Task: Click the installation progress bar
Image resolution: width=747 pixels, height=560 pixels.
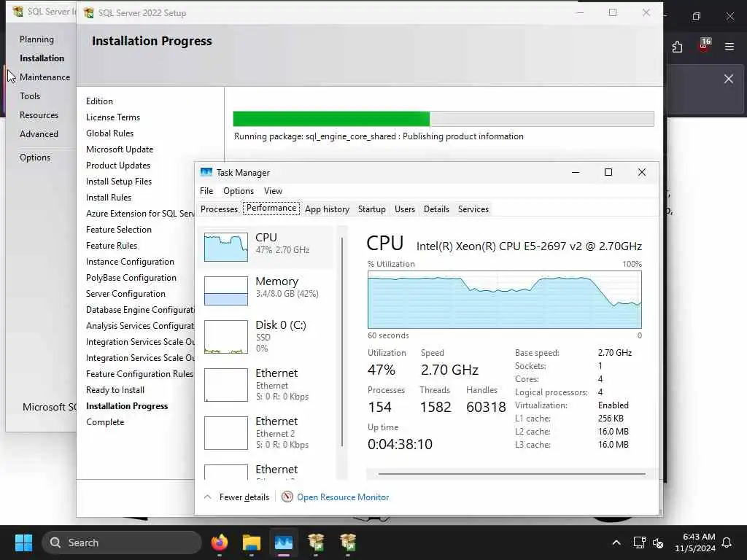Action: [443, 119]
